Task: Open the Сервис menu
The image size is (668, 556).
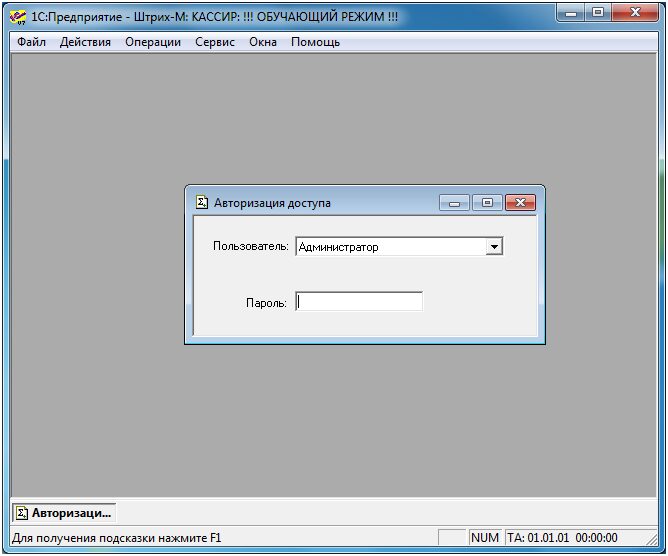Action: pyautogui.click(x=215, y=42)
